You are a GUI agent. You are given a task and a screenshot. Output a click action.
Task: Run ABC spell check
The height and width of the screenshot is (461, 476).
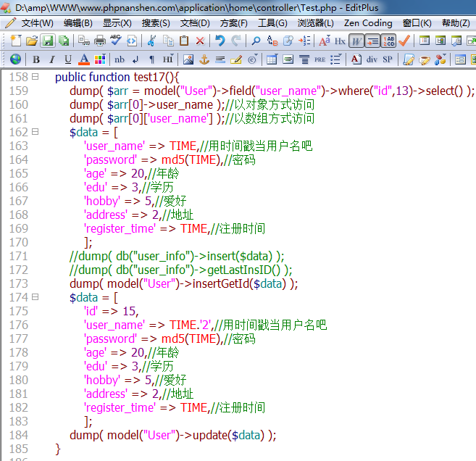pos(116,41)
